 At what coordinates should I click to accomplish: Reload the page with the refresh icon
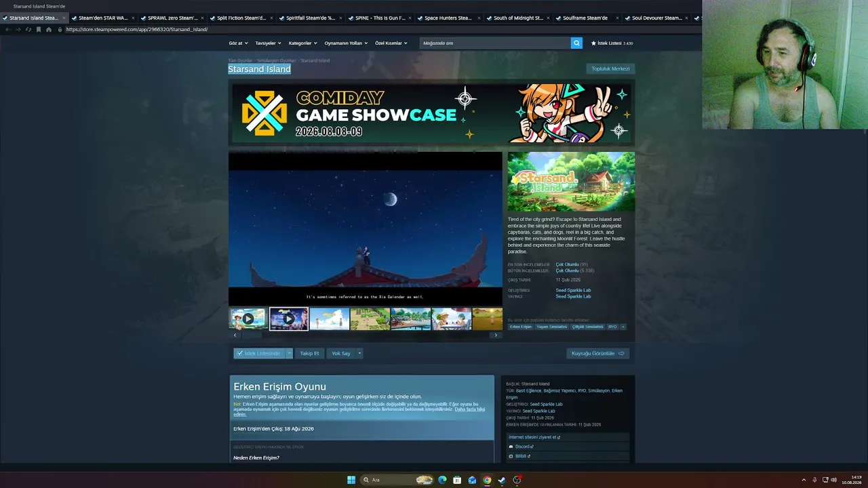coord(28,29)
